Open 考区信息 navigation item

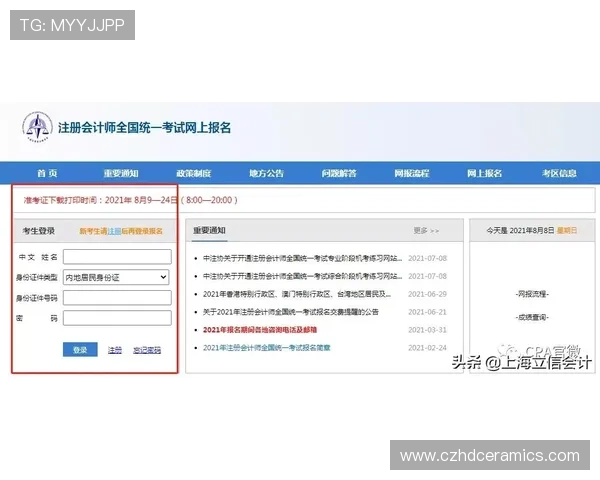pyautogui.click(x=559, y=173)
